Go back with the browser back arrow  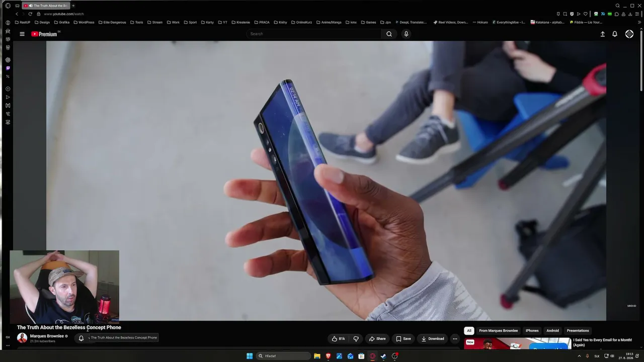pyautogui.click(x=17, y=14)
